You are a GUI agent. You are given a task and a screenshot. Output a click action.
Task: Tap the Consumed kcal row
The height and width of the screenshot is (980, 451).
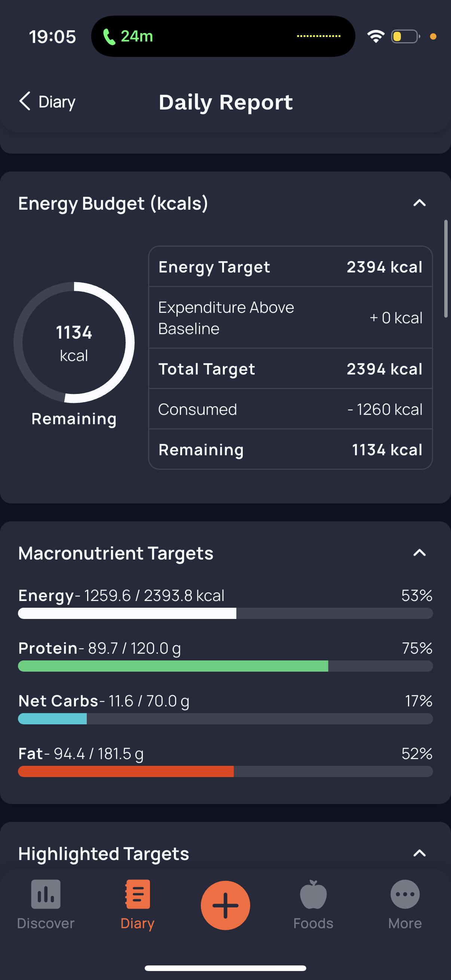(x=290, y=409)
